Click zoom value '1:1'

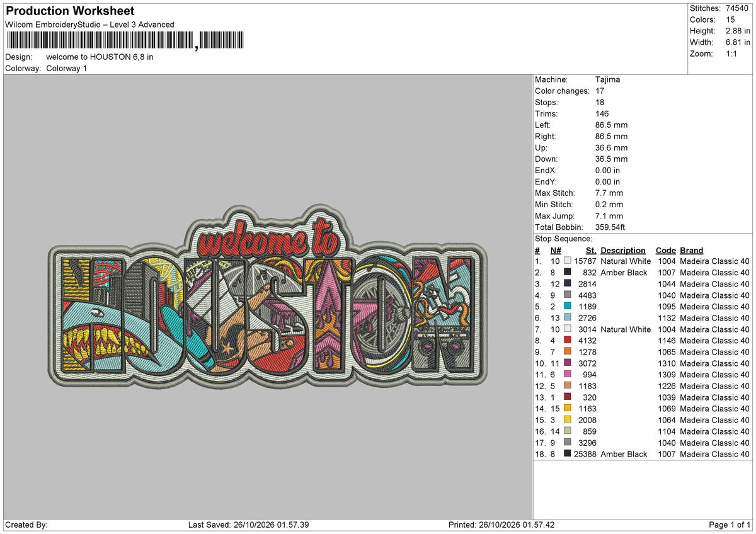[x=733, y=54]
